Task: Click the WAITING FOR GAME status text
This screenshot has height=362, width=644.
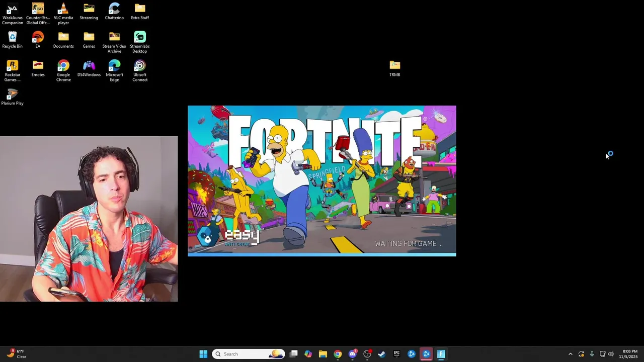Action: click(408, 243)
